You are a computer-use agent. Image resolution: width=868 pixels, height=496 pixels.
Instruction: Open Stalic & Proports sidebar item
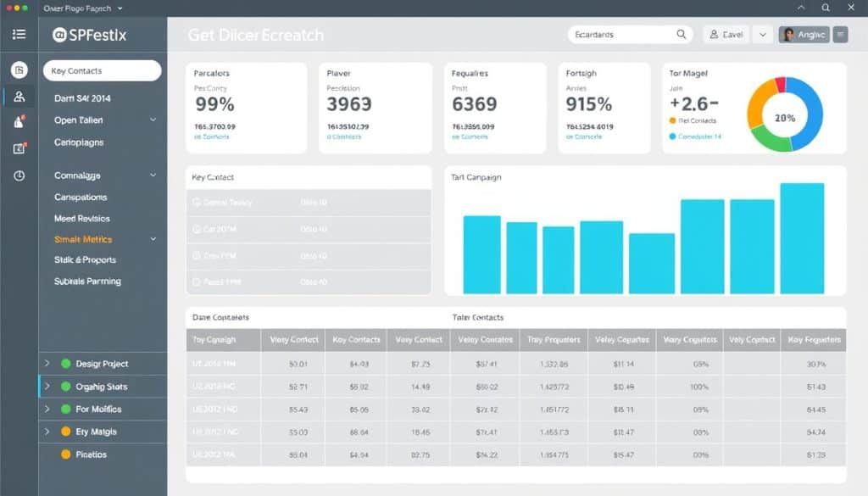[x=86, y=259]
